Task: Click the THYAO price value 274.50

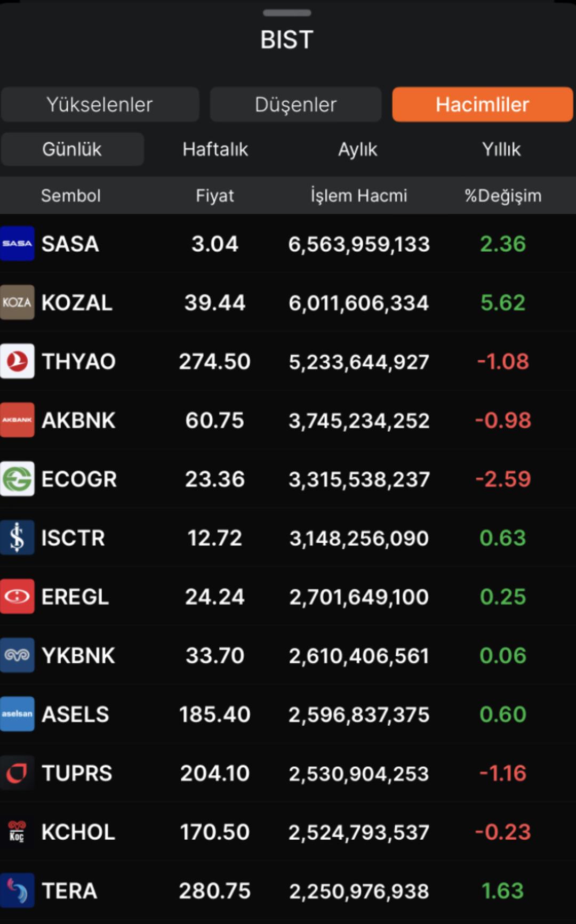Action: pyautogui.click(x=214, y=361)
